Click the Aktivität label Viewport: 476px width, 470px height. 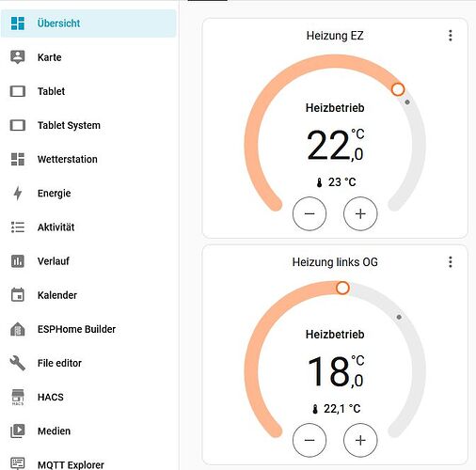click(x=56, y=227)
